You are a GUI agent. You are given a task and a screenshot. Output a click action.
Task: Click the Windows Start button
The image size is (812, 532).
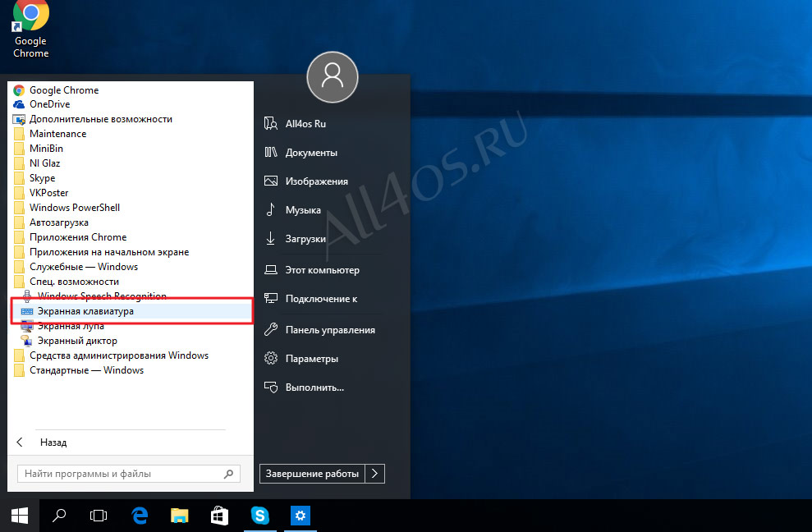point(20,516)
